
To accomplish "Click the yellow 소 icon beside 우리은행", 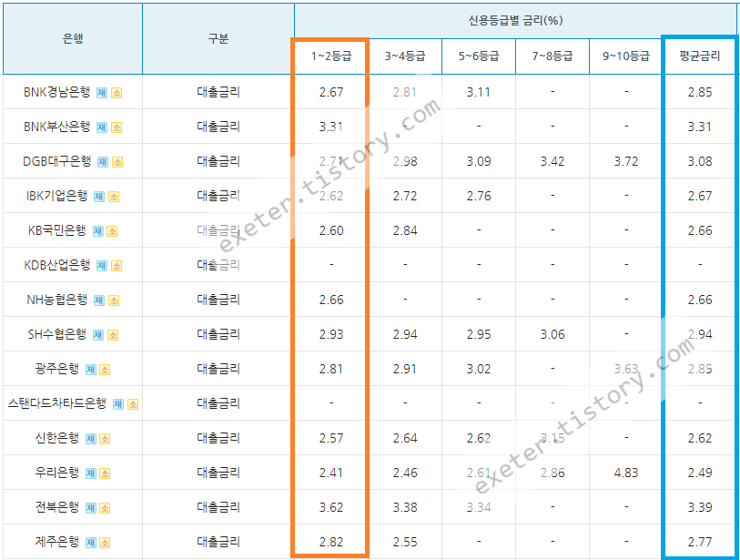I will tap(105, 473).
